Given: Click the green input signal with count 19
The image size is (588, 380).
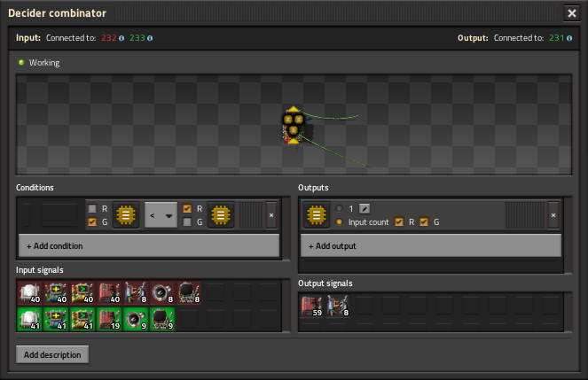Looking at the screenshot, I should coord(112,319).
